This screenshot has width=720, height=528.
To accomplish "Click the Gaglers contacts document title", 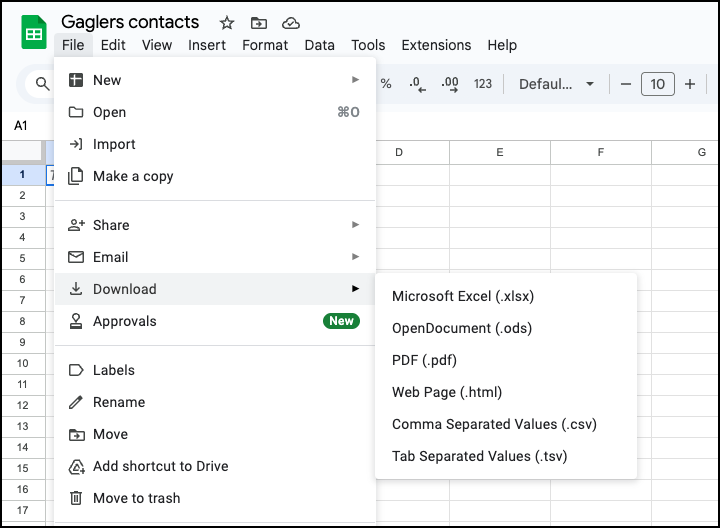I will pos(130,22).
